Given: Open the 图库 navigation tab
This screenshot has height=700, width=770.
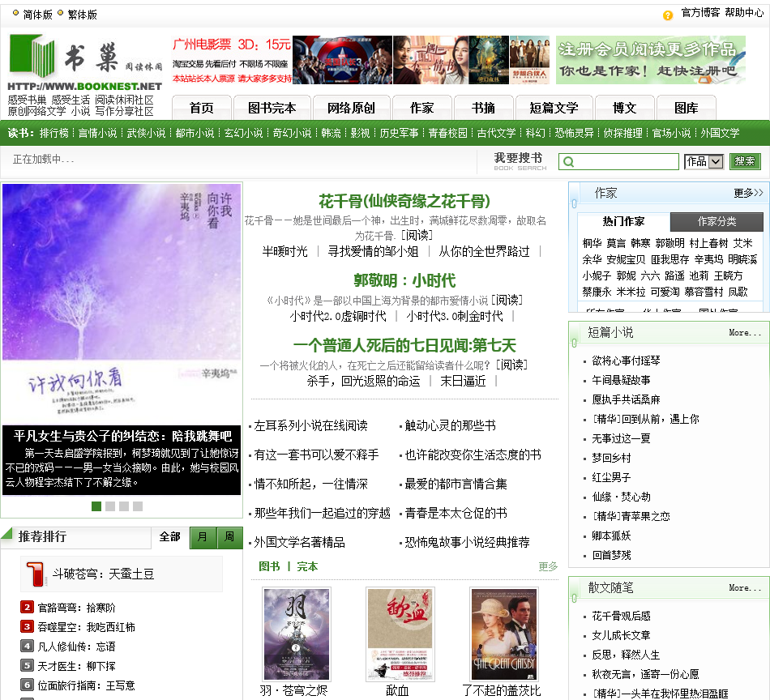Looking at the screenshot, I should 686,108.
